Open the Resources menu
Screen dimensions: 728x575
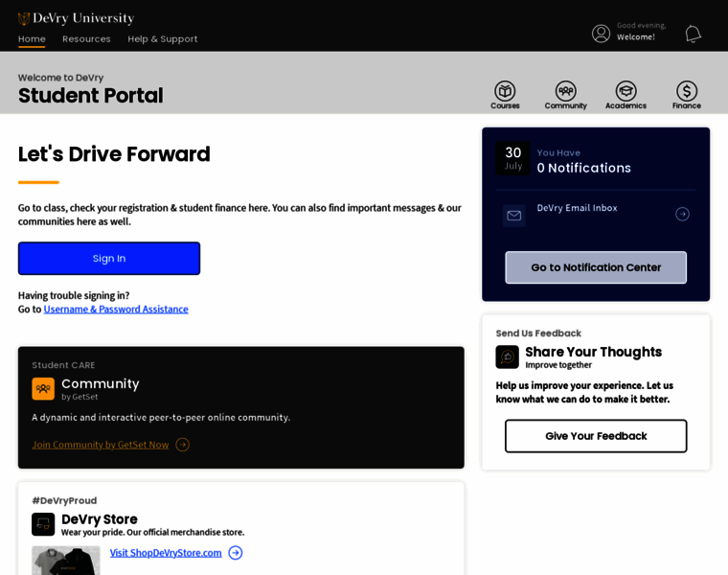(x=86, y=39)
